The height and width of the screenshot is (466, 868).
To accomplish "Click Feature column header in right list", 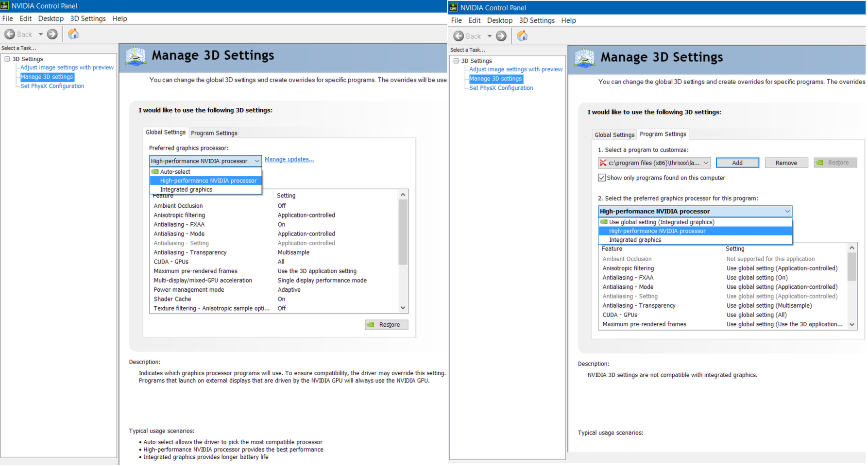I will pos(661,249).
